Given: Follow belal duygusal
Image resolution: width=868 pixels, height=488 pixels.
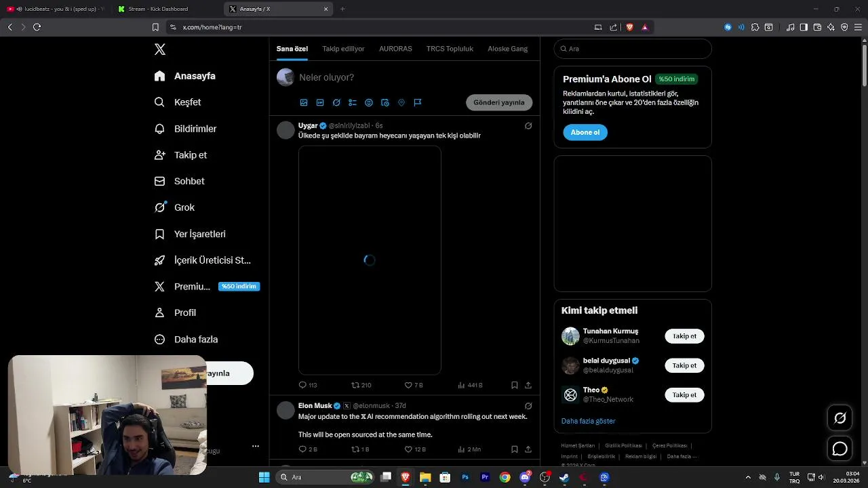Looking at the screenshot, I should 684,365.
